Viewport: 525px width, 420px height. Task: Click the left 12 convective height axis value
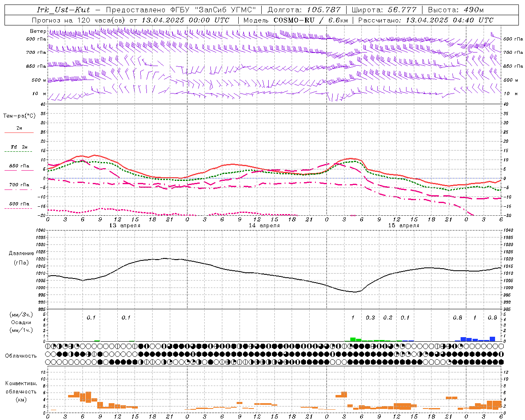pyautogui.click(x=43, y=372)
